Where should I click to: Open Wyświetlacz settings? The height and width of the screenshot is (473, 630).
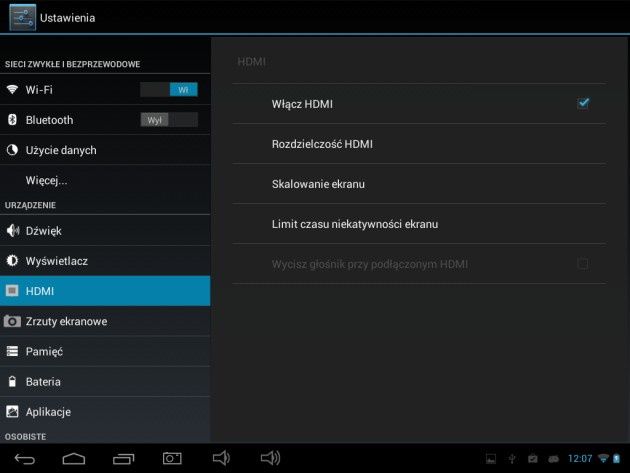coord(105,260)
